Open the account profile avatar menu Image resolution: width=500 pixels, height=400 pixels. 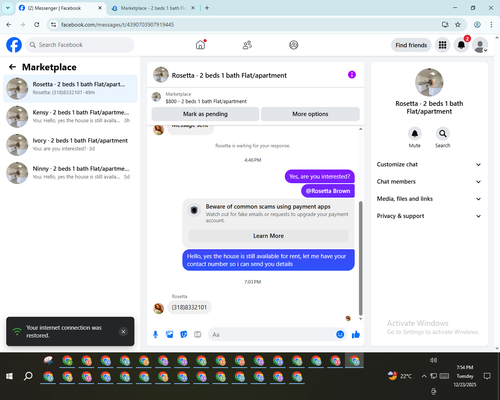pyautogui.click(x=480, y=45)
